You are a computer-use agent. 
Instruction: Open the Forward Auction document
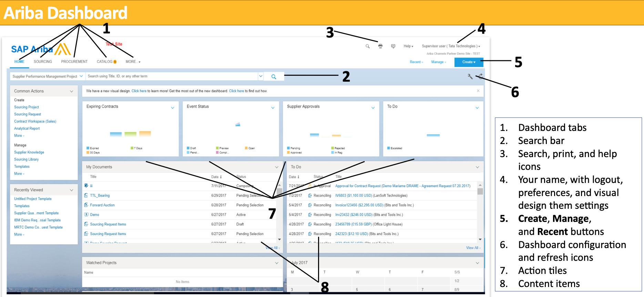click(102, 205)
